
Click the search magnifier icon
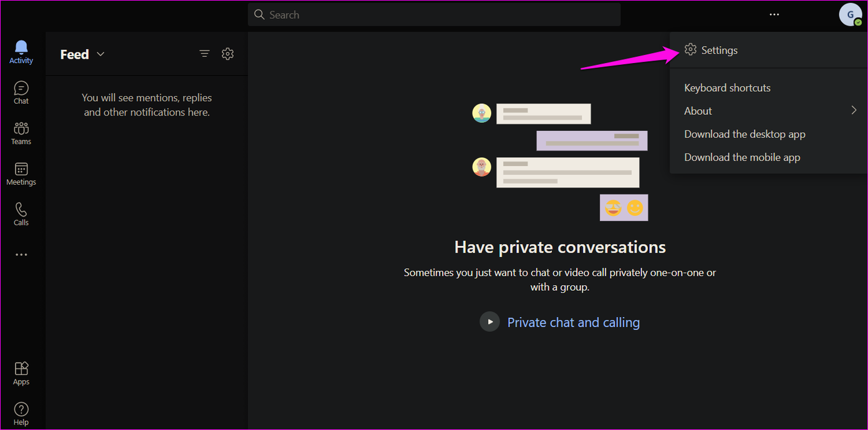[x=259, y=14]
